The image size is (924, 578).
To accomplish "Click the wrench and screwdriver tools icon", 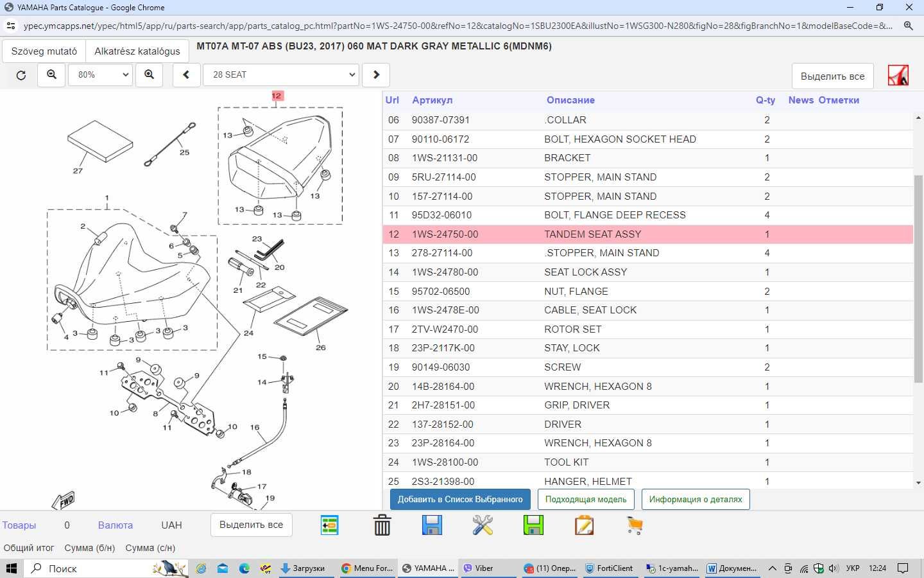I will coord(483,525).
